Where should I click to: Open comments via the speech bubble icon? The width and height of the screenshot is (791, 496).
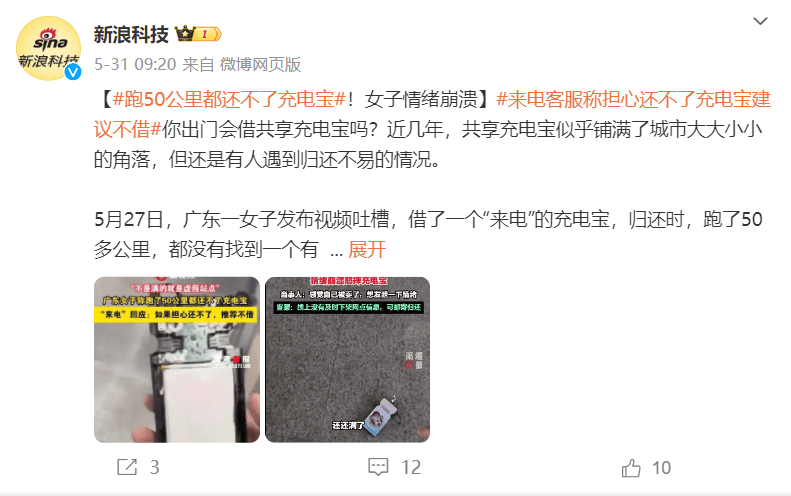pyautogui.click(x=378, y=467)
